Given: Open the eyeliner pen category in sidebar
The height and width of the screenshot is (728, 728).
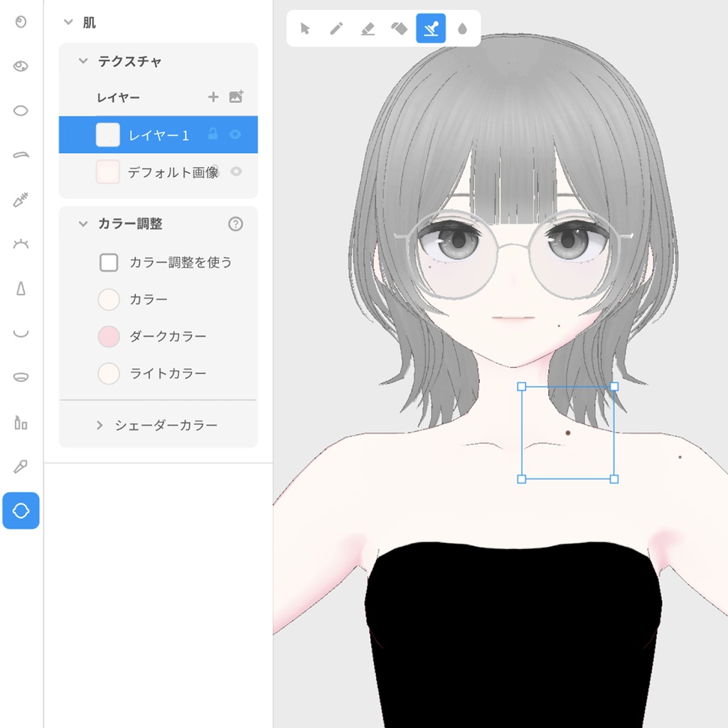Looking at the screenshot, I should (21, 200).
